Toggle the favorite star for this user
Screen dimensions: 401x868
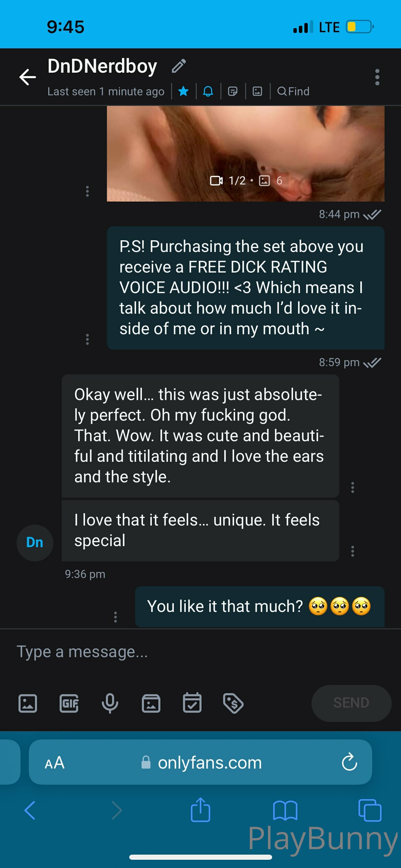(x=184, y=91)
